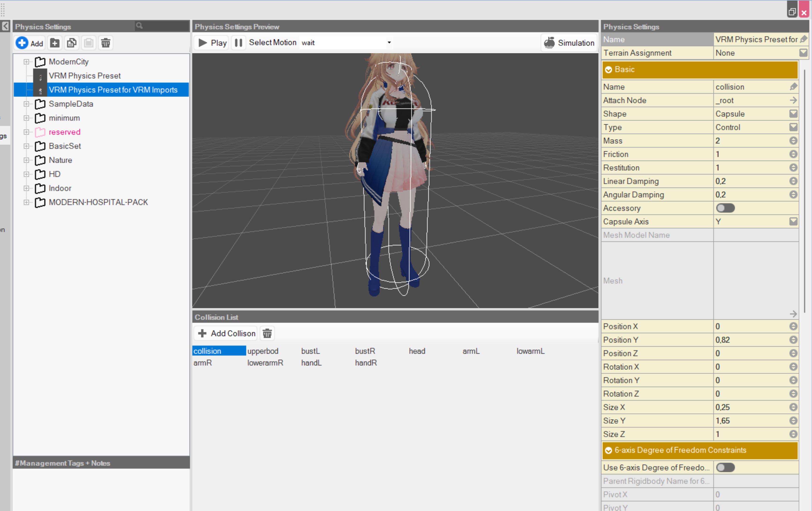Enable Use 6-axis Degree of Freedom switch
Viewport: 812px width, 511px height.
pos(725,467)
